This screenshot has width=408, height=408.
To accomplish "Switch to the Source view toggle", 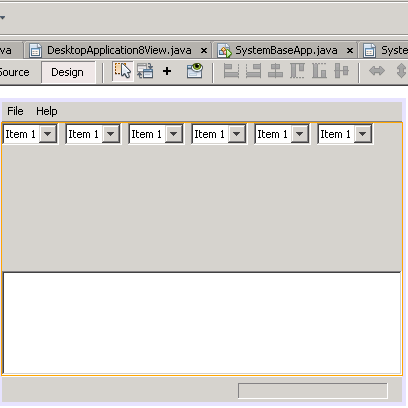I will click(16, 72).
